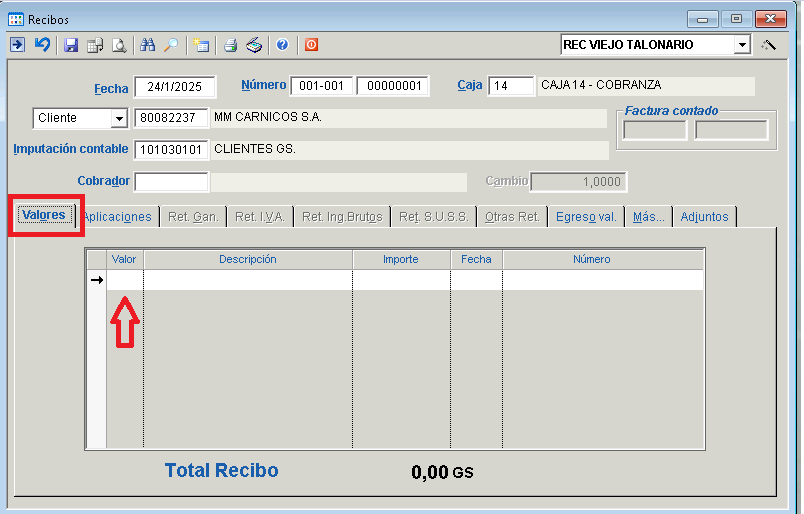Screen dimensions: 804x514
Task: Click the magnifying glass lookup icon
Action: coord(171,45)
